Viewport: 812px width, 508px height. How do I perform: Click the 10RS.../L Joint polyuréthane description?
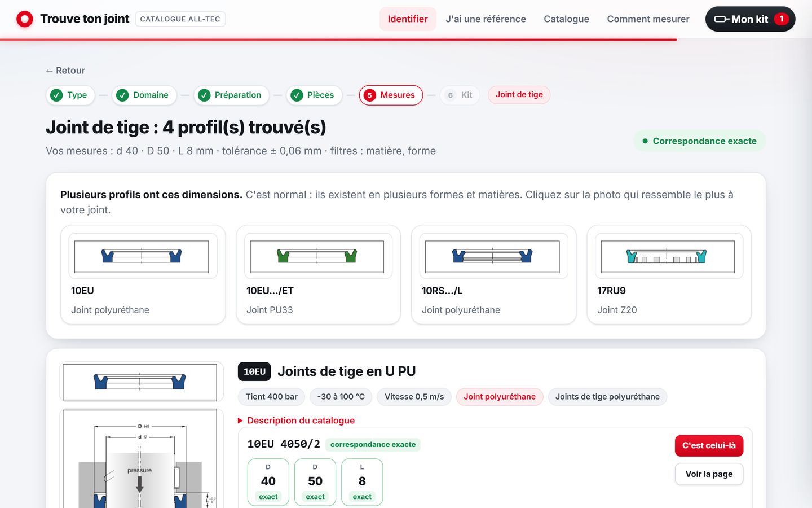(x=461, y=310)
